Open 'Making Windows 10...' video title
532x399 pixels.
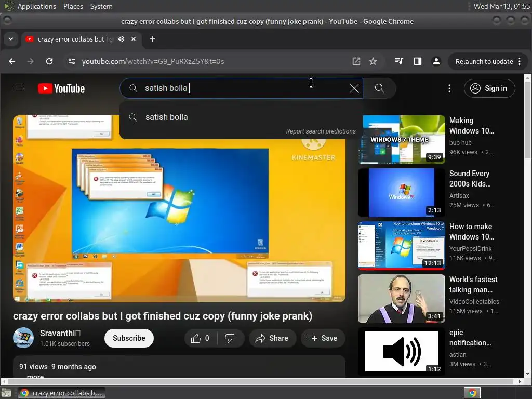pyautogui.click(x=472, y=126)
